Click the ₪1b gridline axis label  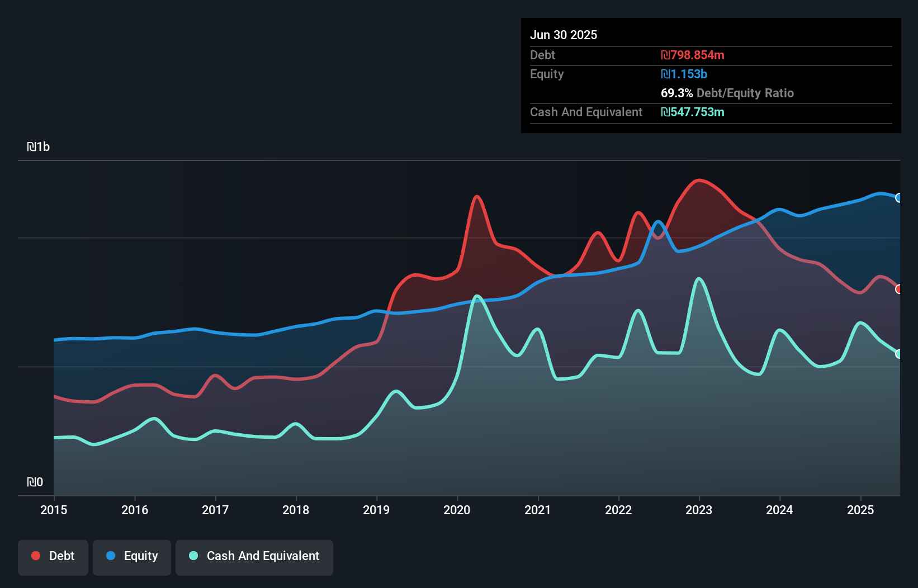point(39,146)
